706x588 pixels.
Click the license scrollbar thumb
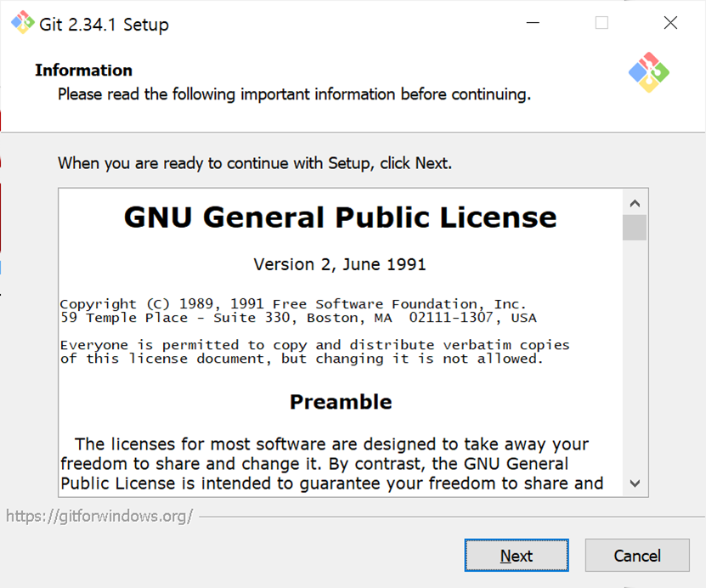point(635,228)
